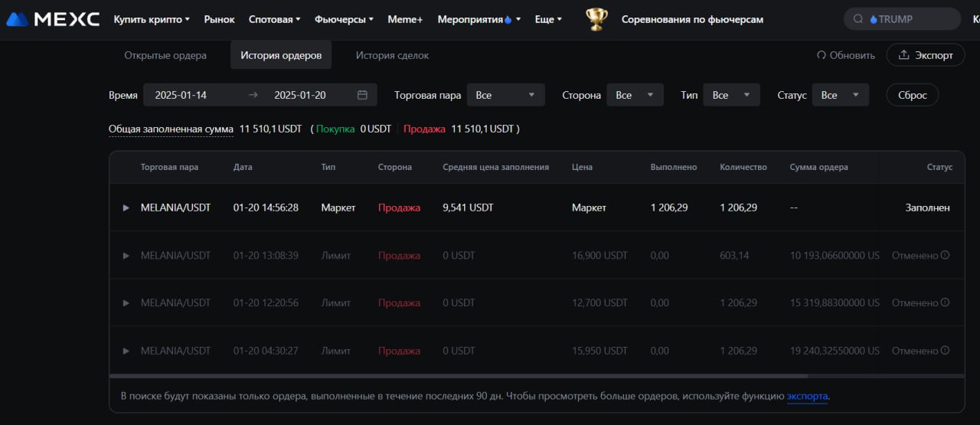Click the TRUMP search field

coord(902,19)
